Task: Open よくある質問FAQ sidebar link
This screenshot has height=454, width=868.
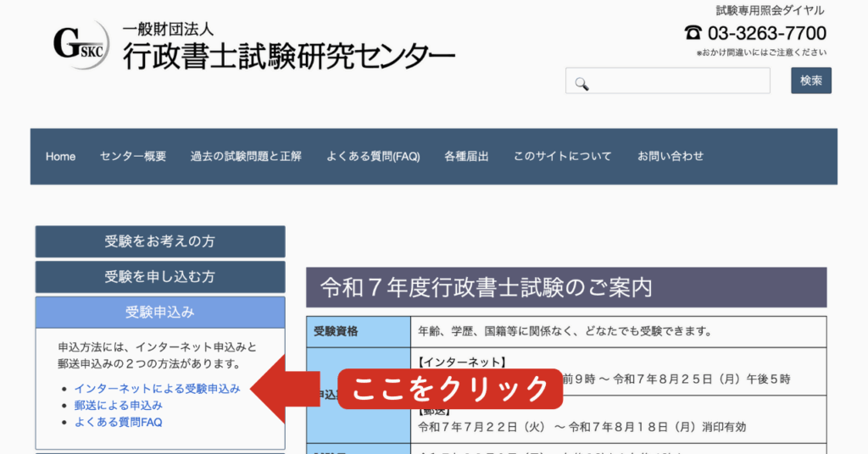Action: (118, 421)
